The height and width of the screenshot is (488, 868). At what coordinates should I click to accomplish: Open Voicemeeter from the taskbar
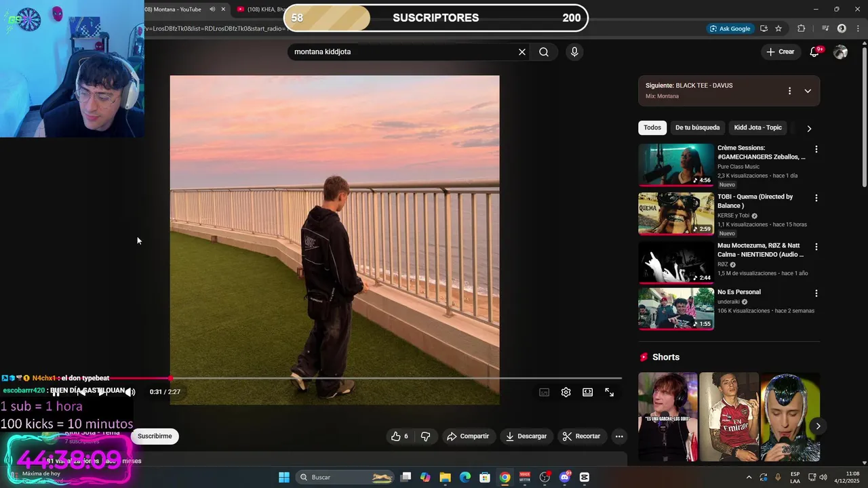click(x=525, y=477)
